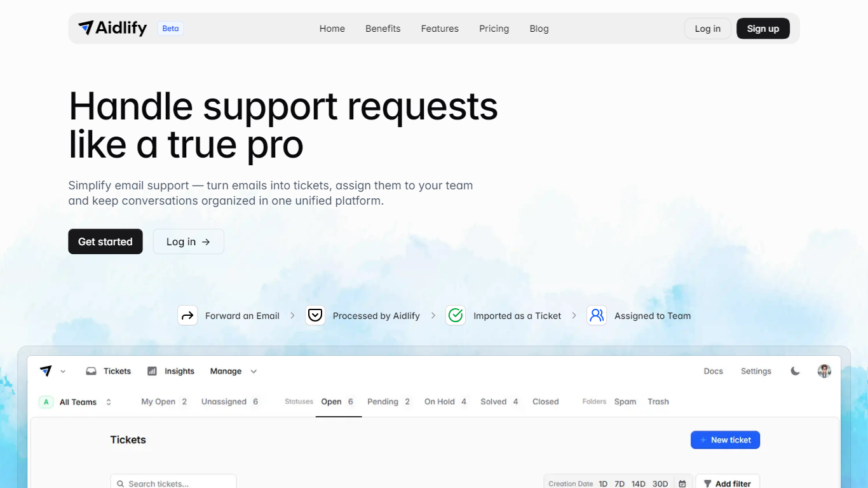Open the Docs link
This screenshot has height=488, width=868.
pos(714,371)
